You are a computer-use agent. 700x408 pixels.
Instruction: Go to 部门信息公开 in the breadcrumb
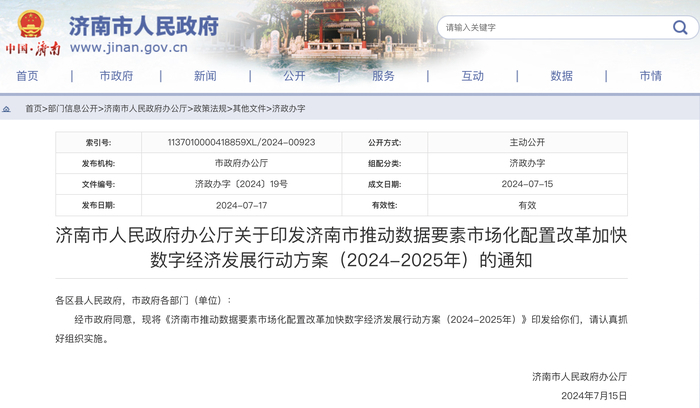[x=73, y=108]
